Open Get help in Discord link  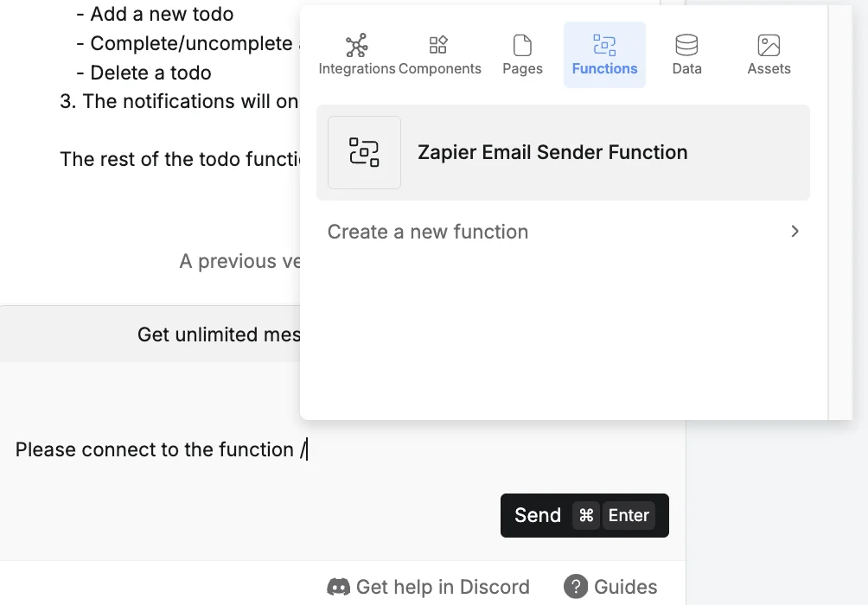tap(429, 587)
